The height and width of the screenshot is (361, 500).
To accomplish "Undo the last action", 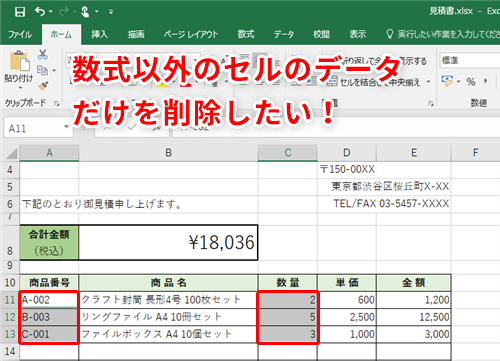I will [40, 12].
